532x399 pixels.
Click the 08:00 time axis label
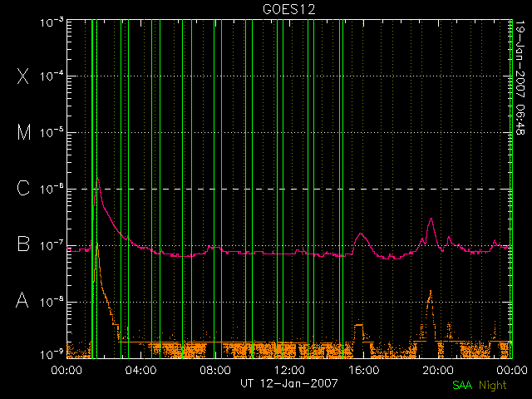coord(215,370)
